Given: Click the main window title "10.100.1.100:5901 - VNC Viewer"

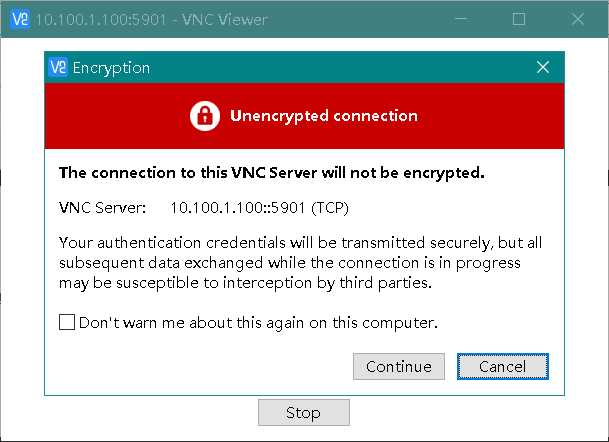Looking at the screenshot, I should [151, 19].
